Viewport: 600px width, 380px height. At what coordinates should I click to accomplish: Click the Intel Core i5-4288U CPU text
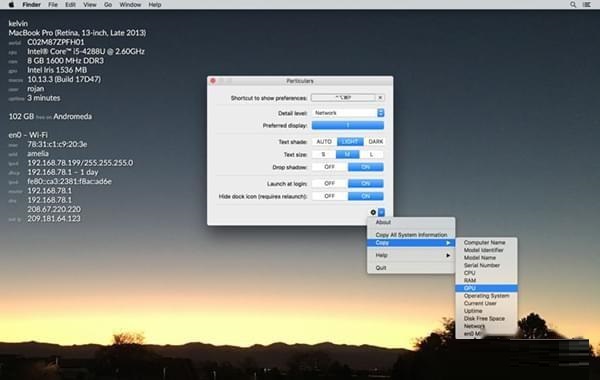pyautogui.click(x=86, y=51)
